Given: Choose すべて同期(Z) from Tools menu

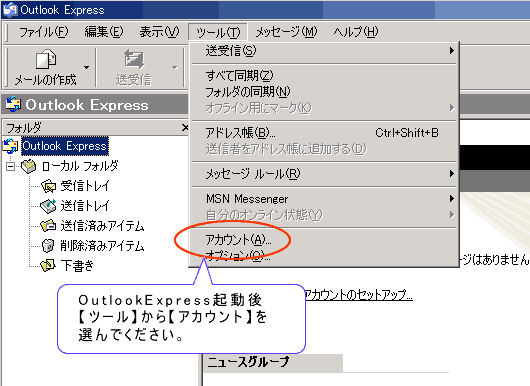Looking at the screenshot, I should (x=324, y=75).
